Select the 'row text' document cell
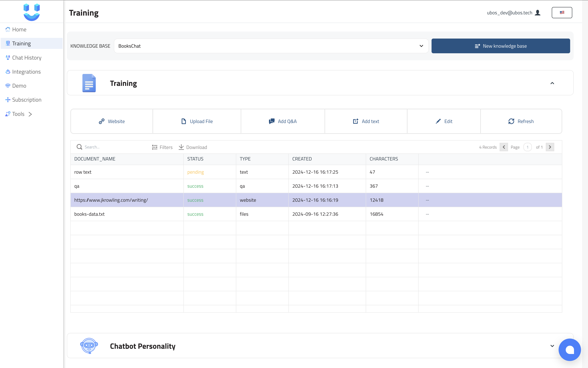 pos(127,172)
